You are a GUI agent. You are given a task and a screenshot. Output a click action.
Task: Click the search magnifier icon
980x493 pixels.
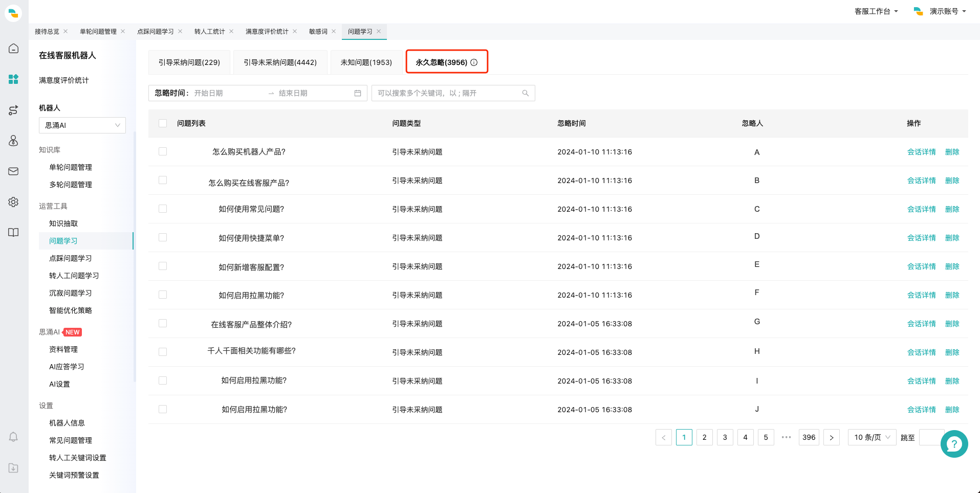(526, 93)
